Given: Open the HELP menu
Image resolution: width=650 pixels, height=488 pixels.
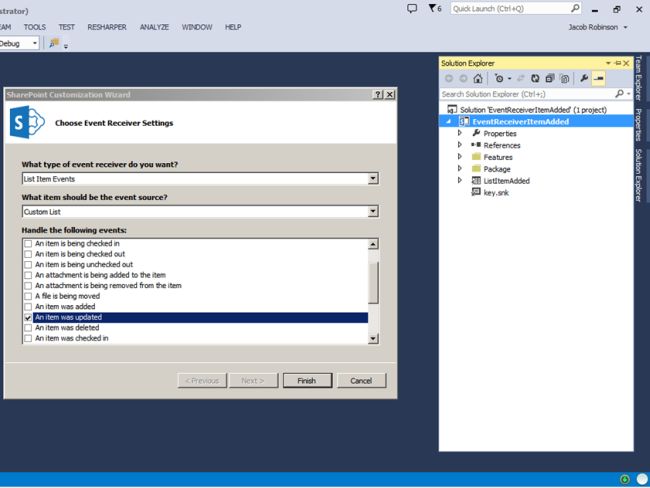Looking at the screenshot, I should pos(233,27).
